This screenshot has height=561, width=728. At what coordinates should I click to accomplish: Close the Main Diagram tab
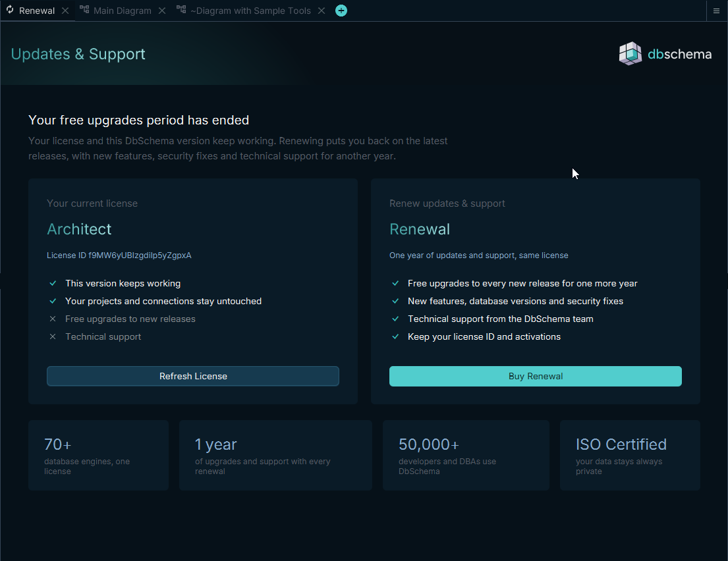pyautogui.click(x=162, y=11)
